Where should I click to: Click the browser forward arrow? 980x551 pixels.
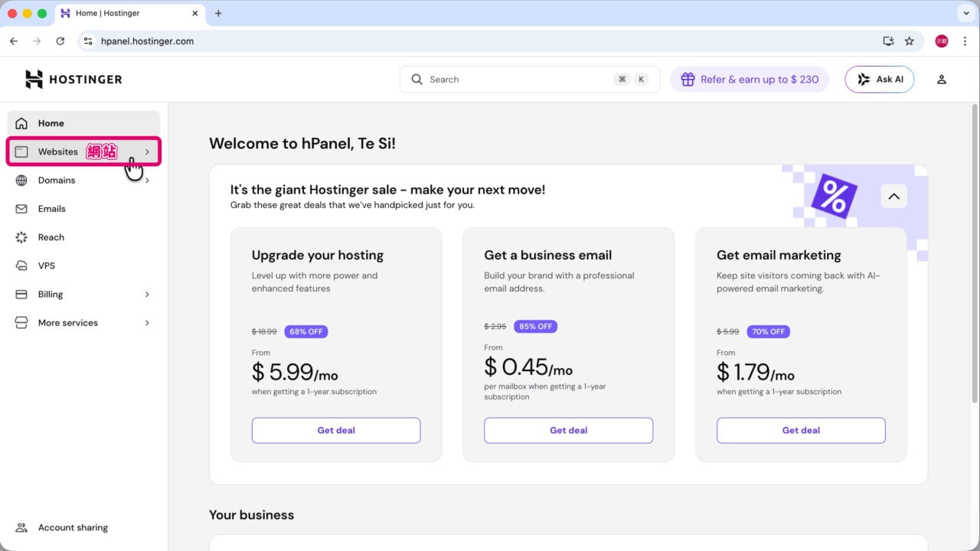coord(37,41)
